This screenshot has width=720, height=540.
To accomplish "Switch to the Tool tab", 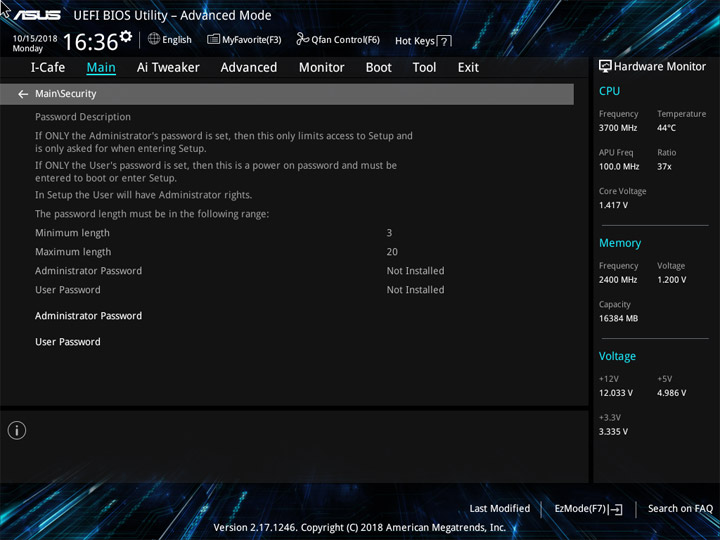I will point(424,68).
